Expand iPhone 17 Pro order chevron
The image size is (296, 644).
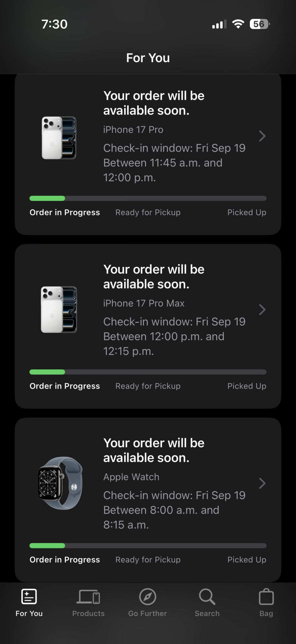point(262,136)
